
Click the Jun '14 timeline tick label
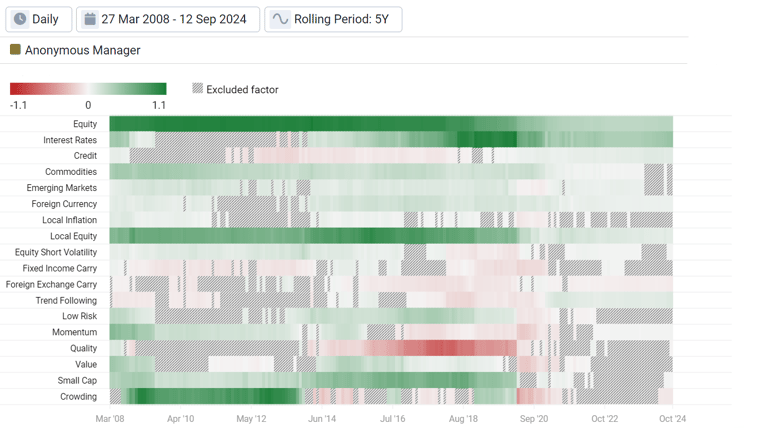click(x=322, y=419)
